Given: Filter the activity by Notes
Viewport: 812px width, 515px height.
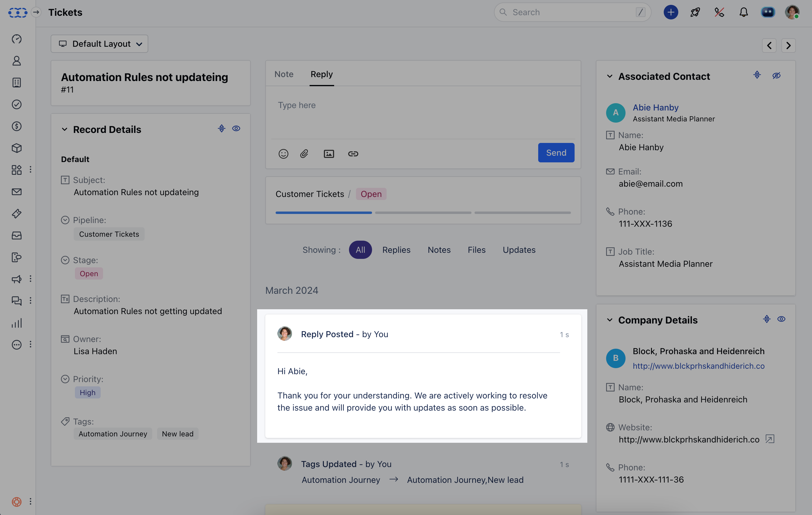Looking at the screenshot, I should (439, 250).
